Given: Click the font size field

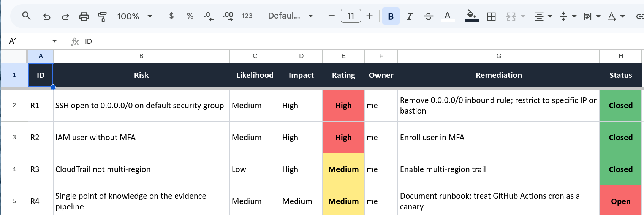Looking at the screenshot, I should [351, 16].
